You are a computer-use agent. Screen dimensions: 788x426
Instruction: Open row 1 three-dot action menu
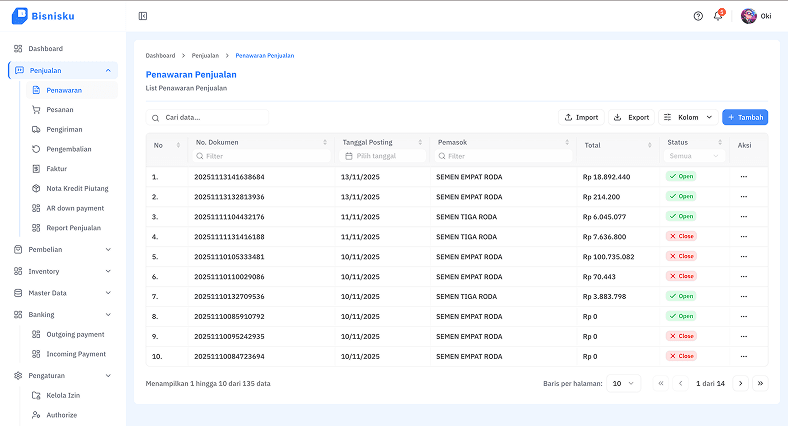coord(743,177)
